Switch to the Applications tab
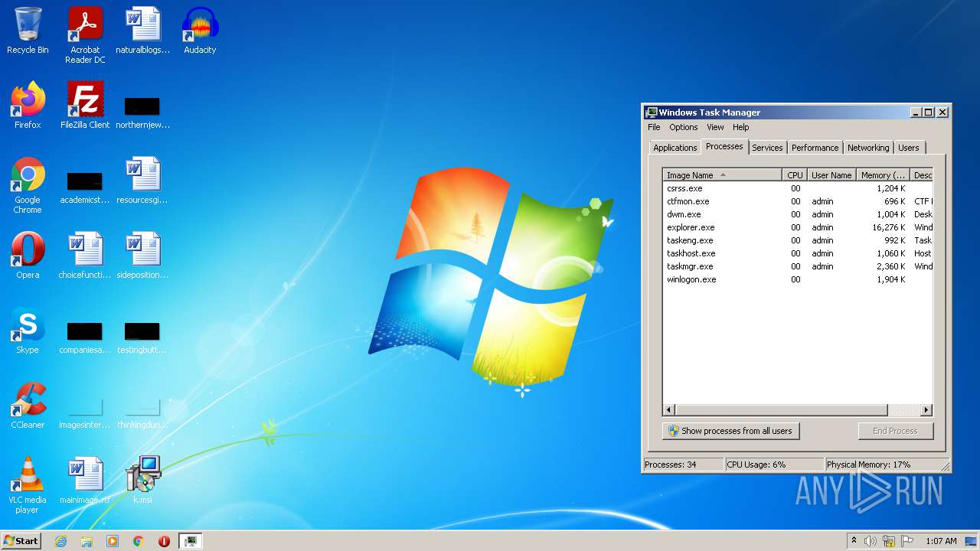This screenshot has width=980, height=551. tap(675, 148)
